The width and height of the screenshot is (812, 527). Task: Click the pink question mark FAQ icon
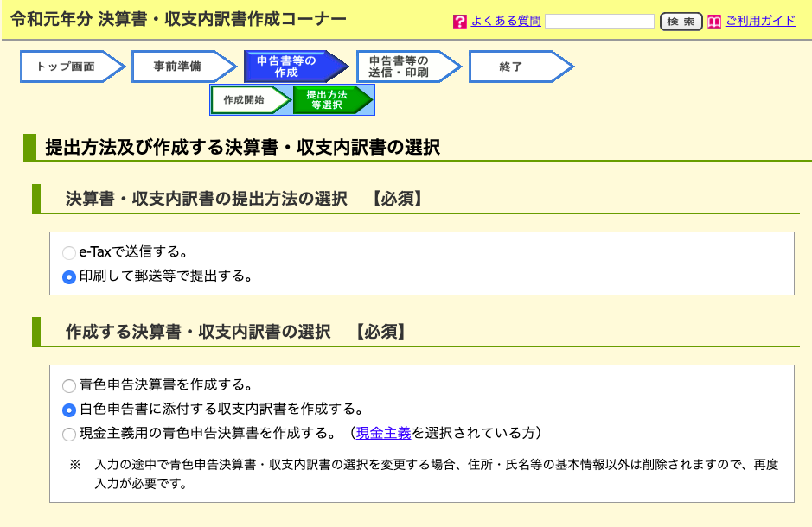[459, 22]
